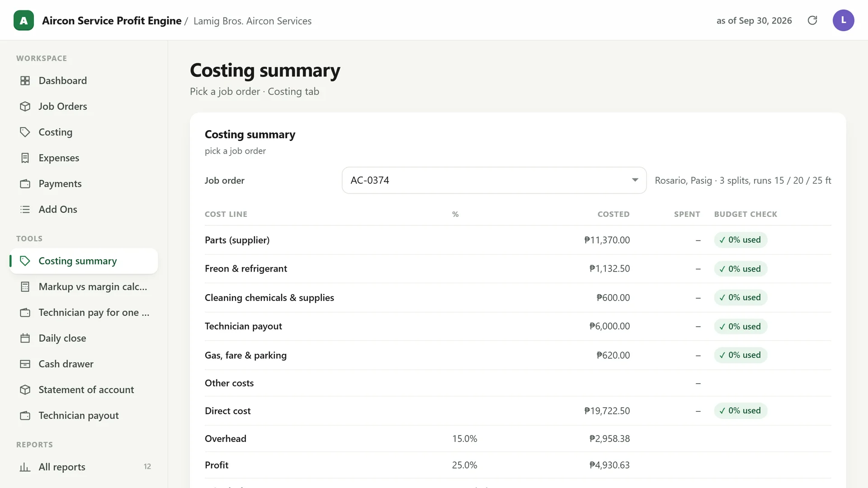The image size is (868, 488).
Task: Click the Statement of account icon
Action: 25,389
